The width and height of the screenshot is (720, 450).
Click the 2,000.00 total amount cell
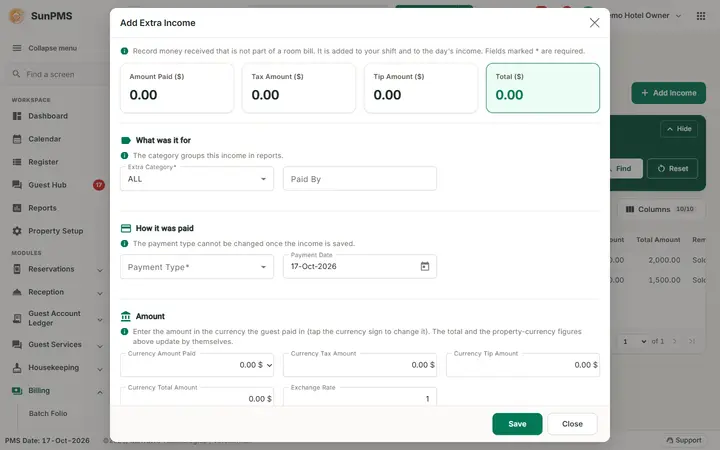pyautogui.click(x=664, y=260)
